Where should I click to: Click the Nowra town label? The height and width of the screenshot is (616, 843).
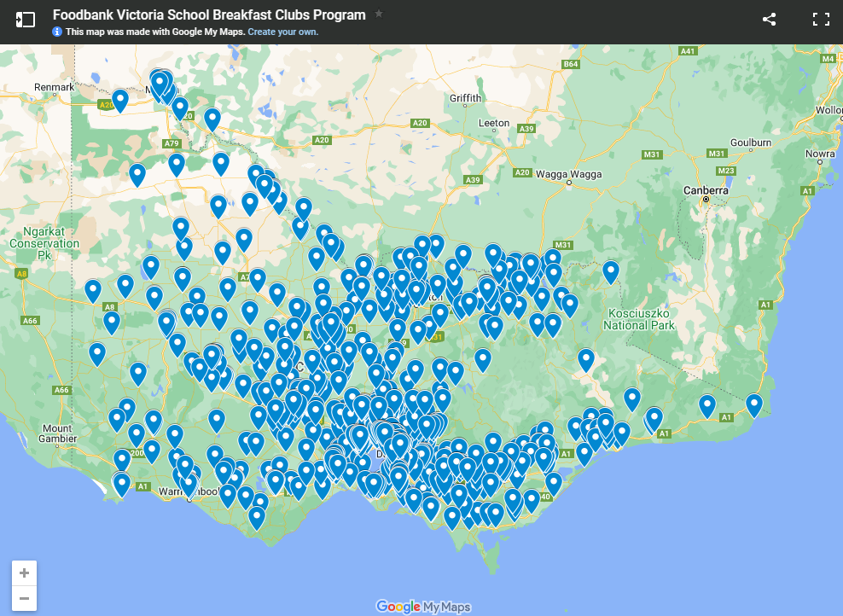point(820,154)
